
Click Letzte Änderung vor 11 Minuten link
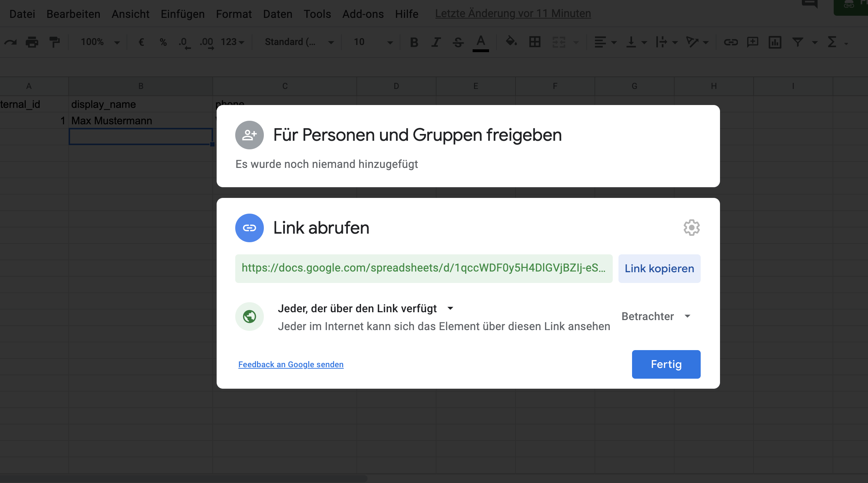pos(513,14)
